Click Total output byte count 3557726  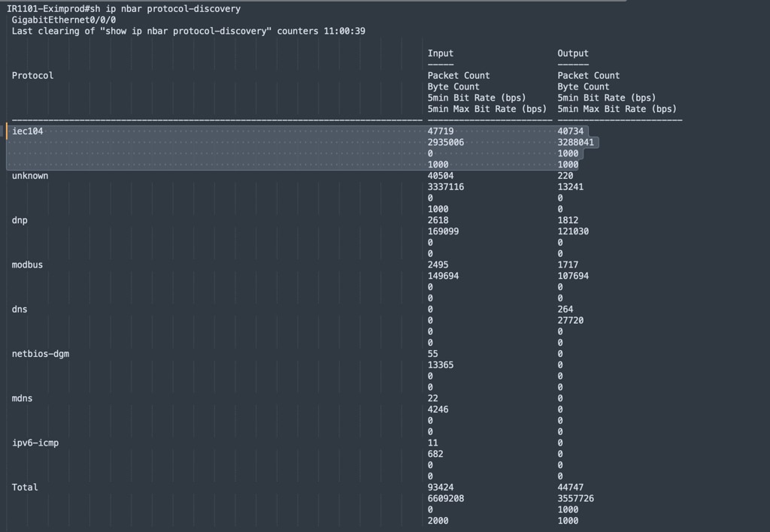[x=575, y=499]
